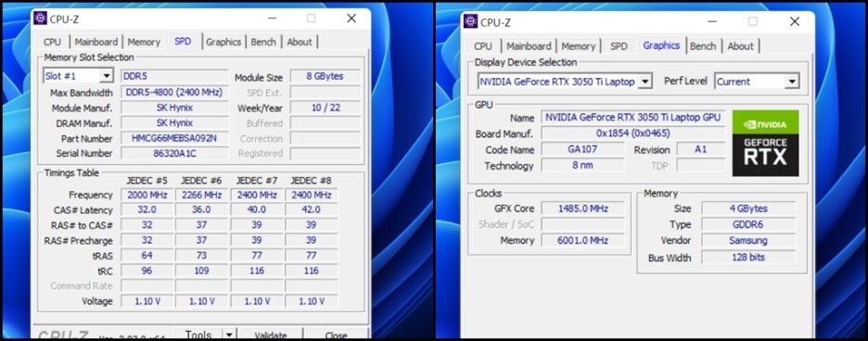Viewport: 868px width, 341px height.
Task: Click the CAS# Latency value 32.0
Action: (x=147, y=209)
